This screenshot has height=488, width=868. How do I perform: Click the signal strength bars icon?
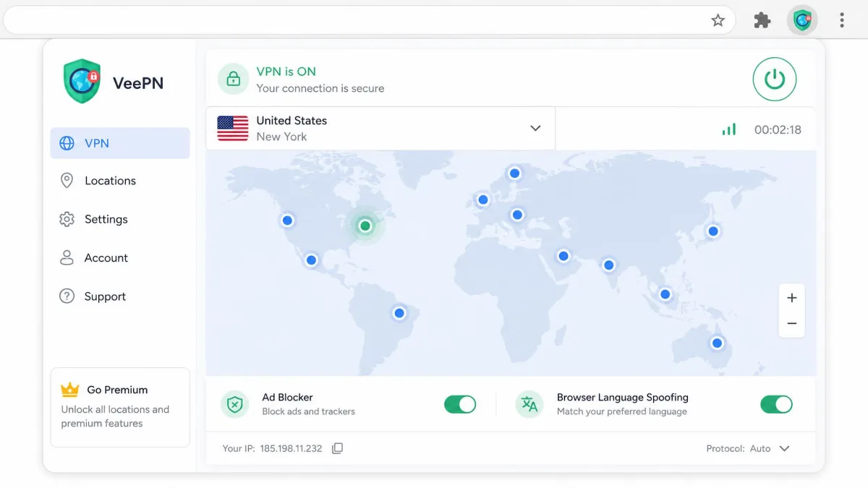729,129
